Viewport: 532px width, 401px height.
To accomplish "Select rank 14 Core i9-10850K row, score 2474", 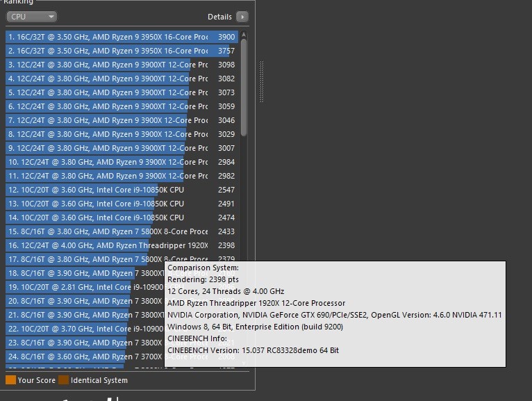I will tap(122, 218).
